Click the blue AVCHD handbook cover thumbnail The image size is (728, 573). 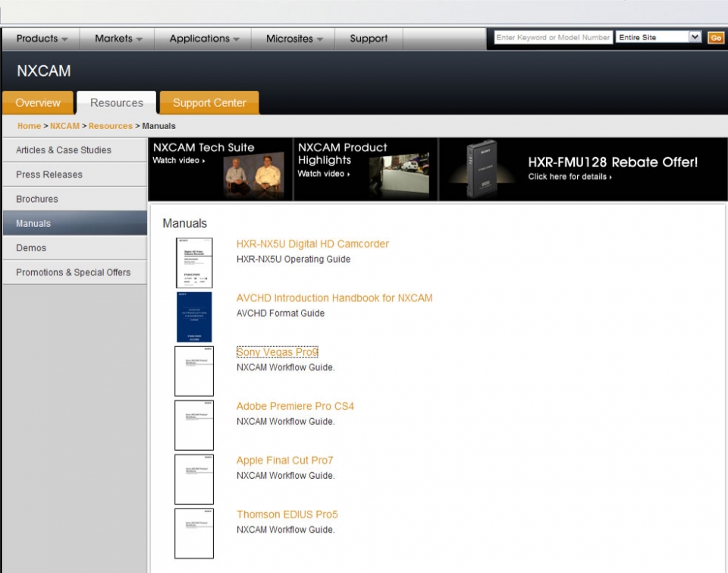(x=194, y=316)
